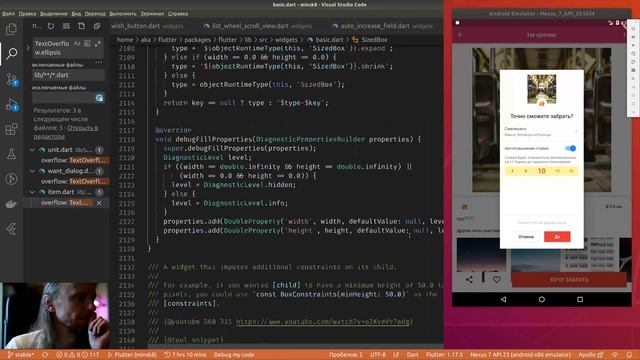The width and height of the screenshot is (640, 360).
Task: Toggle Match Case in search box
Action: (77, 43)
